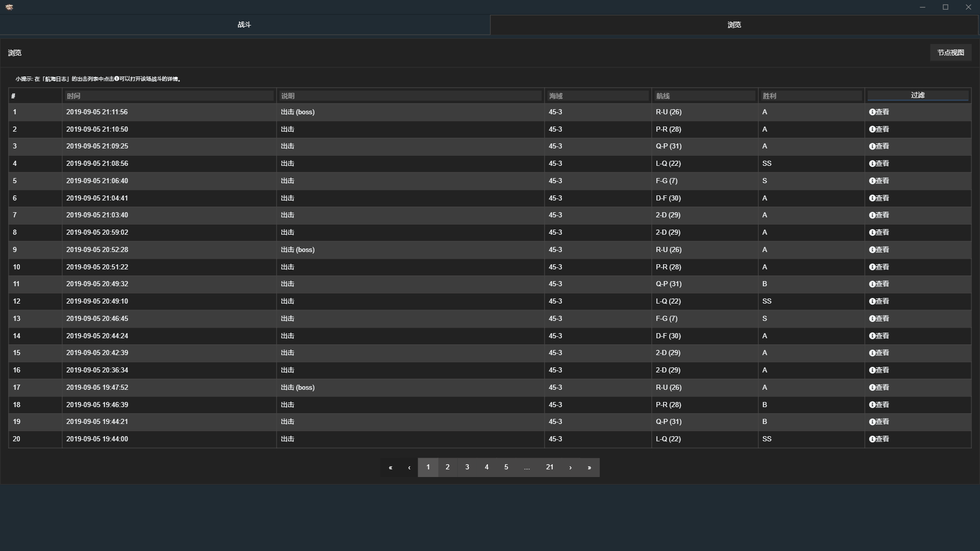
Task: Open details for the row 4 SS battle
Action: pos(872,164)
